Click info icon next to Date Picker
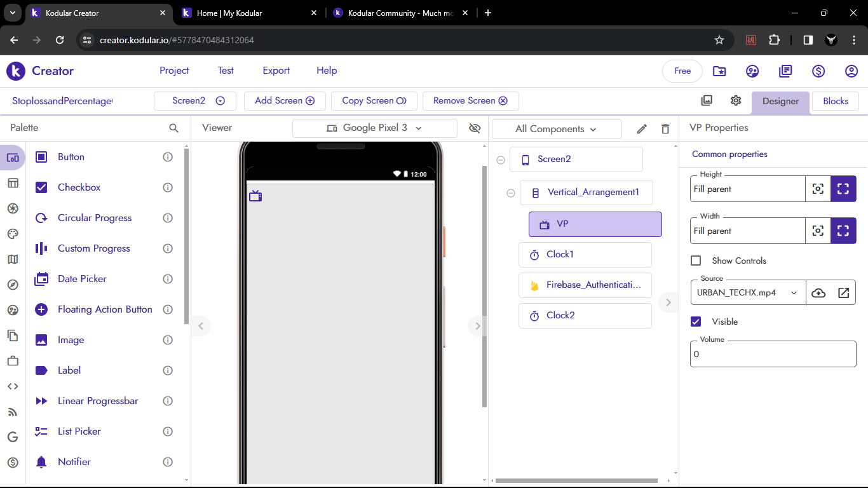 168,279
